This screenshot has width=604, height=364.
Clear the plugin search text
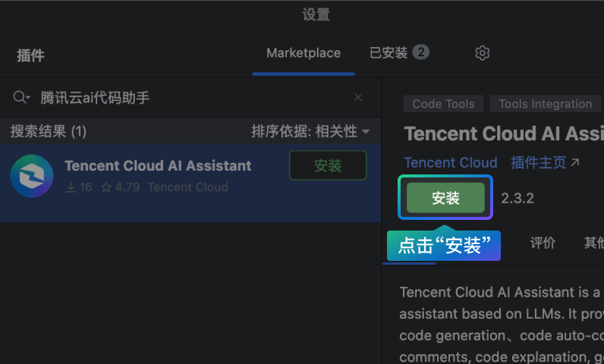click(x=358, y=97)
